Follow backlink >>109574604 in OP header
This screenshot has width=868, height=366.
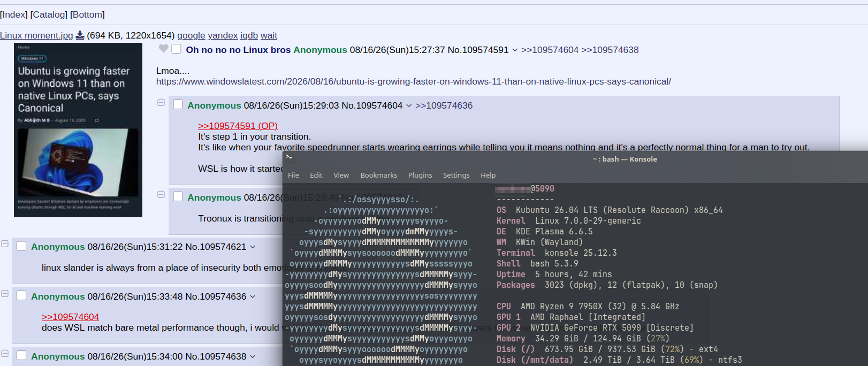[x=550, y=50]
